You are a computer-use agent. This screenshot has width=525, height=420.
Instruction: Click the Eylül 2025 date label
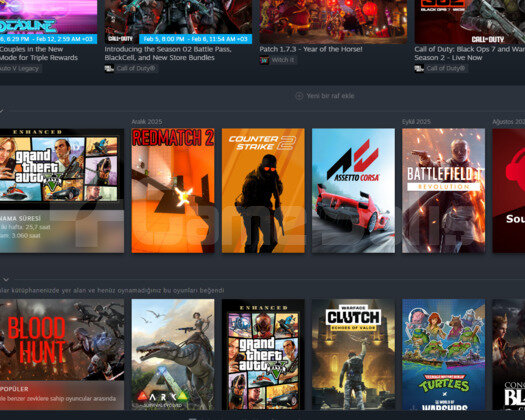pos(417,122)
